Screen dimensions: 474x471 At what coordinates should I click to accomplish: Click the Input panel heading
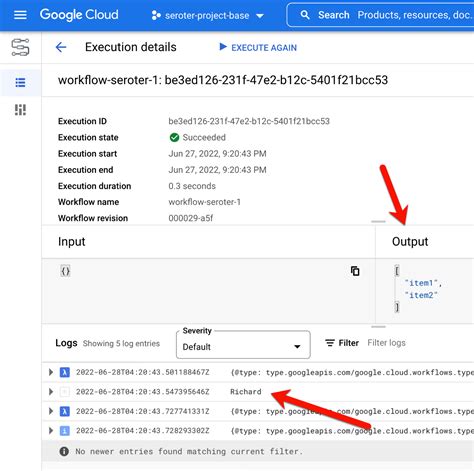[x=72, y=242]
